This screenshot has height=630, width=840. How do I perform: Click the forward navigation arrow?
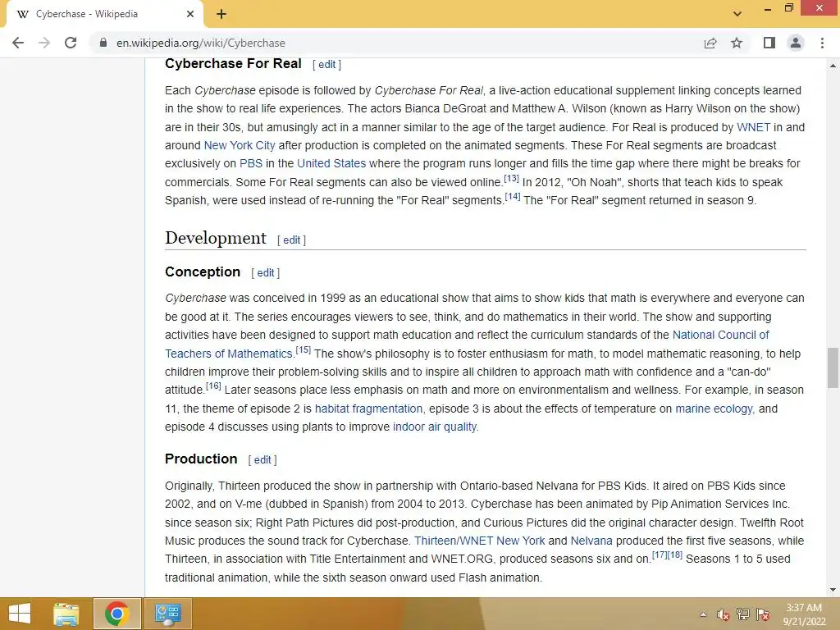pyautogui.click(x=44, y=43)
